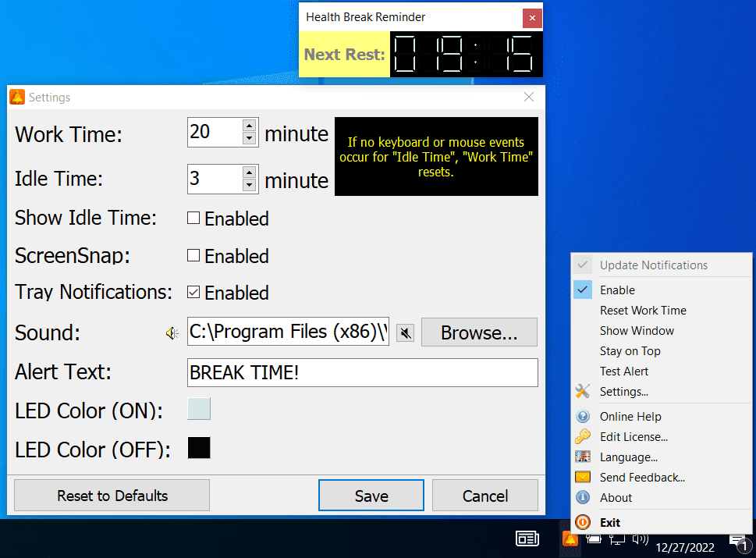This screenshot has width=756, height=558.
Task: Increase Work Time with up arrow
Action: [x=249, y=126]
